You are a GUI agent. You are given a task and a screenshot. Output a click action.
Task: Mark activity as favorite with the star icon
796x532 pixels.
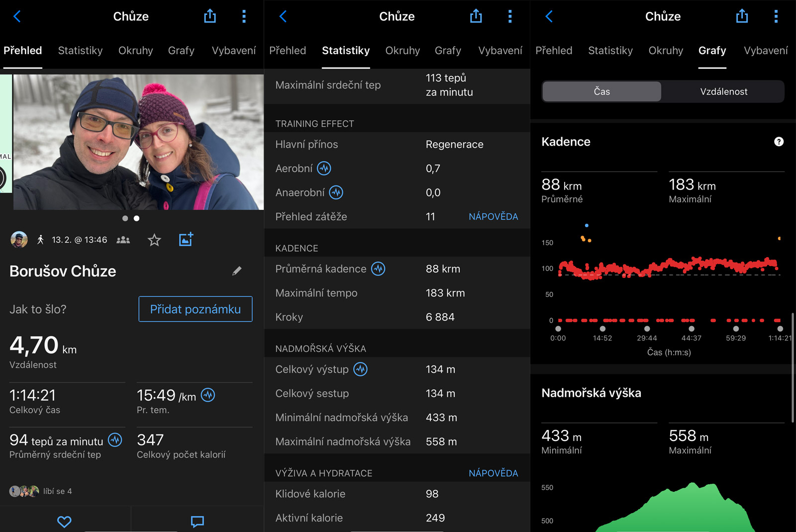click(x=154, y=240)
